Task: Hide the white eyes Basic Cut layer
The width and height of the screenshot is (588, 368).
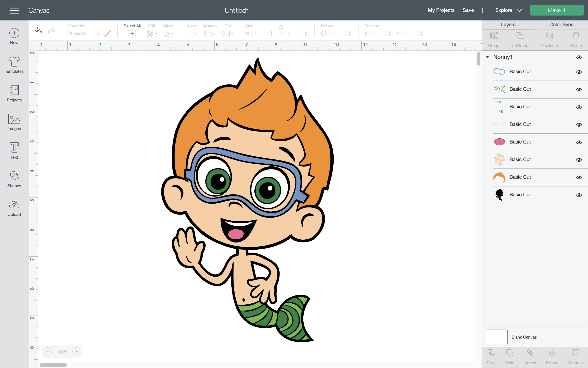Action: coord(579,125)
